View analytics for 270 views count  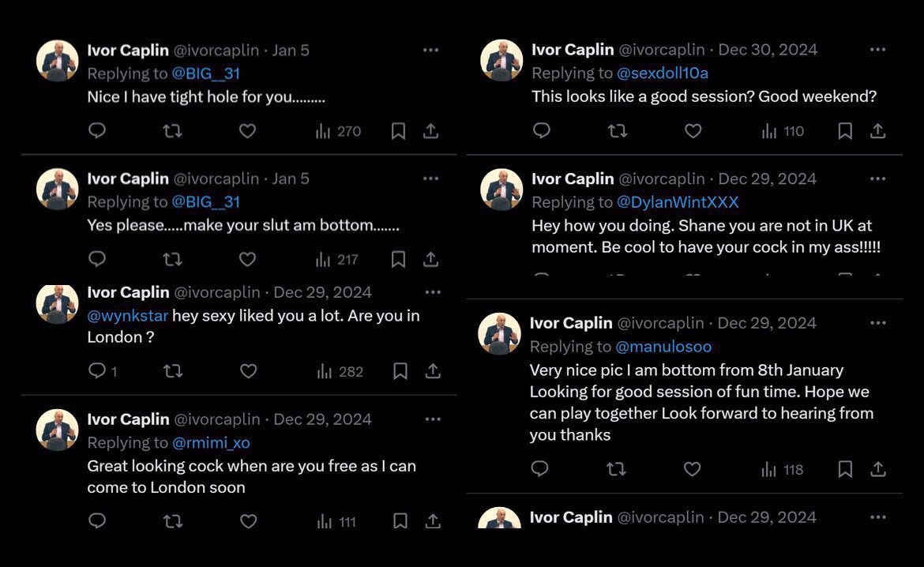(338, 131)
